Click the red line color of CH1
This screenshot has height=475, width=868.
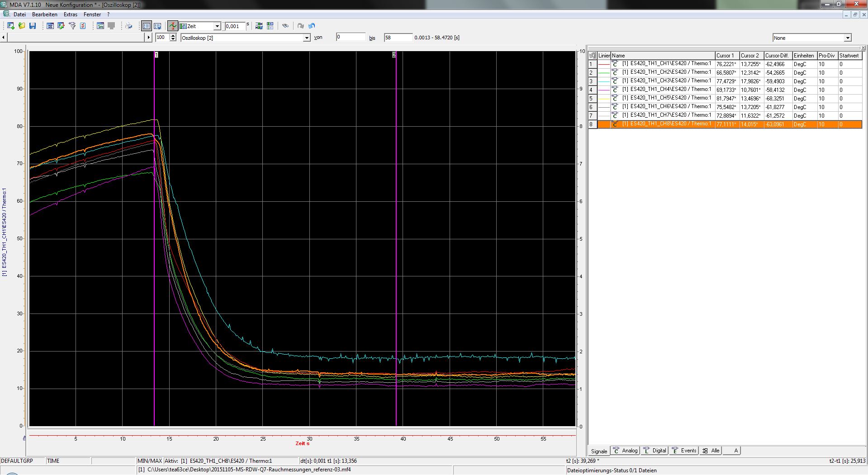point(604,64)
